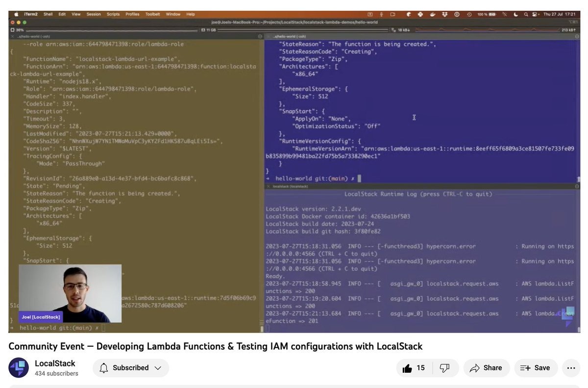Click the Community Event video title
The width and height of the screenshot is (588, 388).
click(x=216, y=346)
